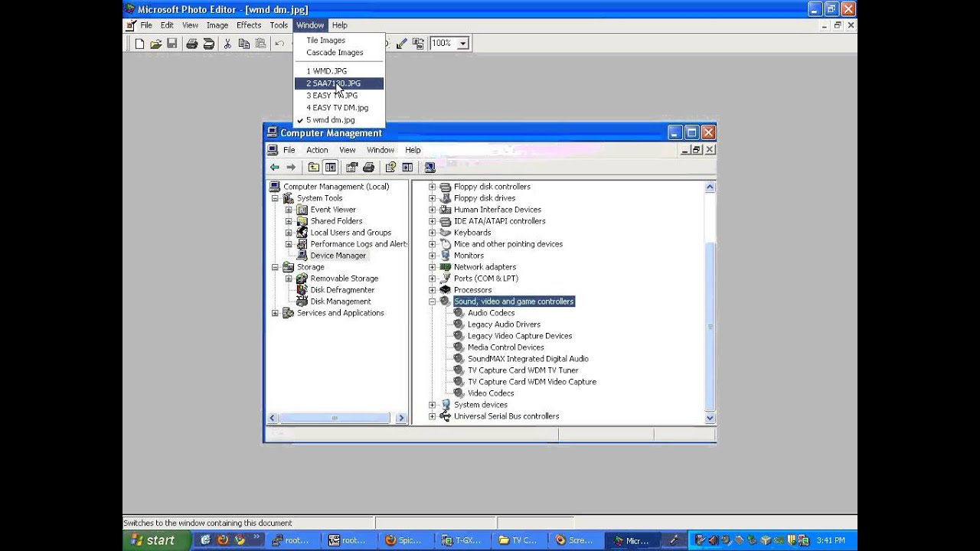Click the scan for hardware changes icon
The width and height of the screenshot is (980, 551).
point(430,167)
